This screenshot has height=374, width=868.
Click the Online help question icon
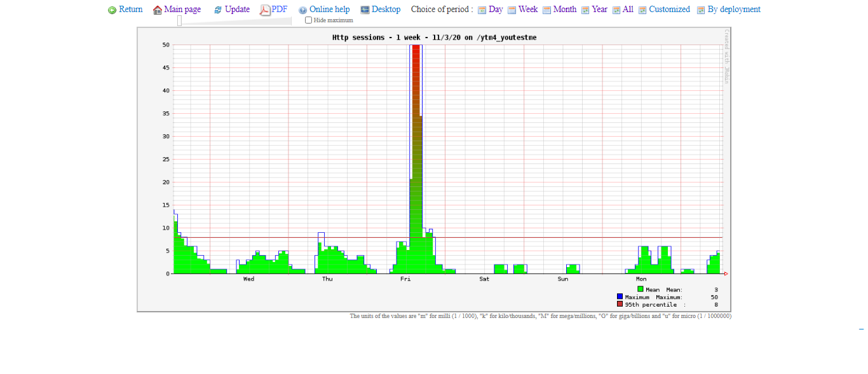(x=302, y=10)
